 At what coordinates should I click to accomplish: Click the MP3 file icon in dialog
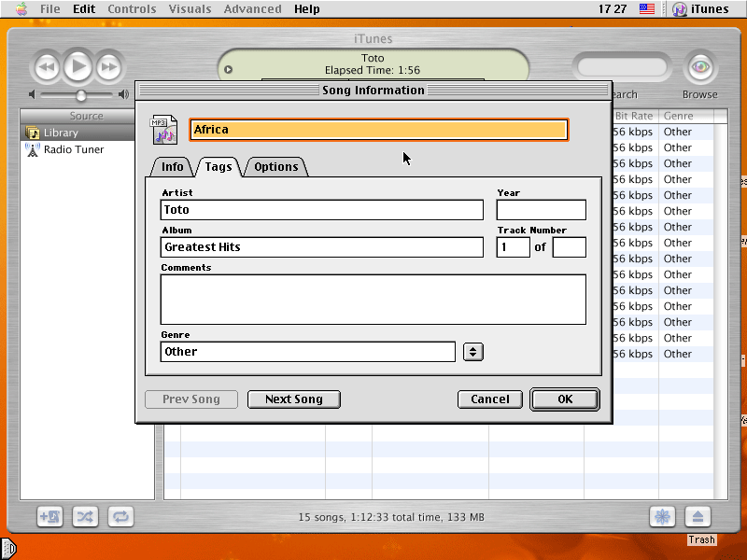164,129
